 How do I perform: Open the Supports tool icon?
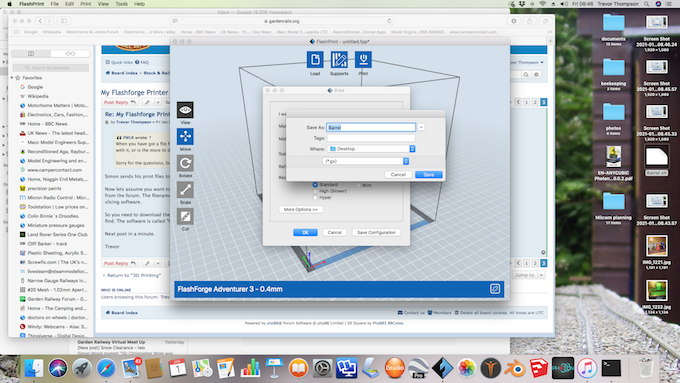point(339,60)
